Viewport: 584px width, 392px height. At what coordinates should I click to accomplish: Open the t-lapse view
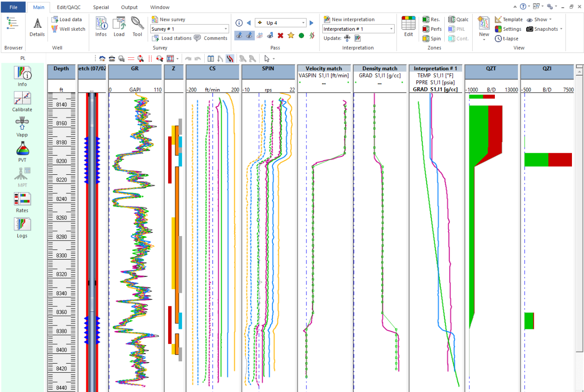pyautogui.click(x=506, y=39)
